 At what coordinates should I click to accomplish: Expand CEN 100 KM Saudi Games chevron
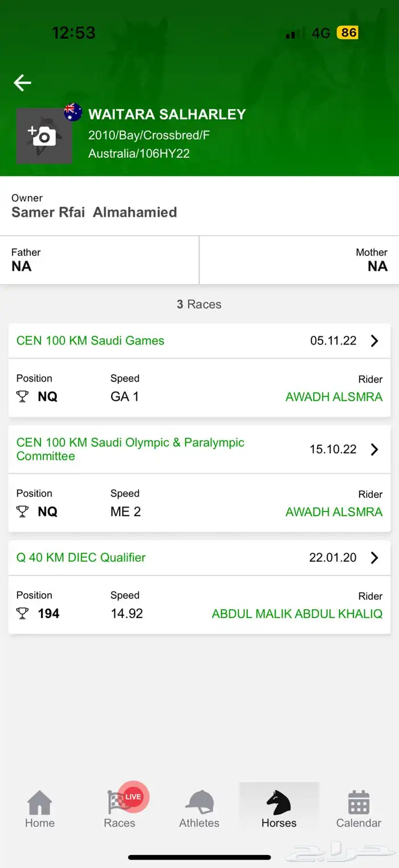[x=374, y=341]
